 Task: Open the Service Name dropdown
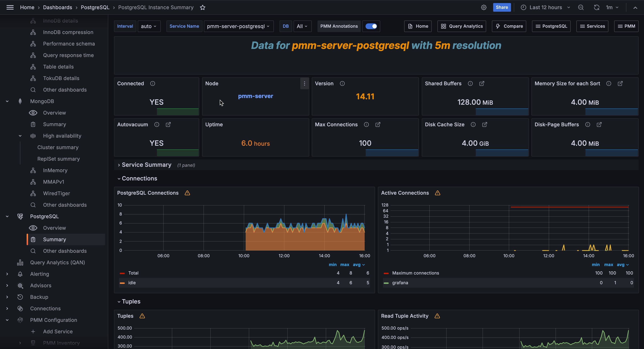pos(239,26)
